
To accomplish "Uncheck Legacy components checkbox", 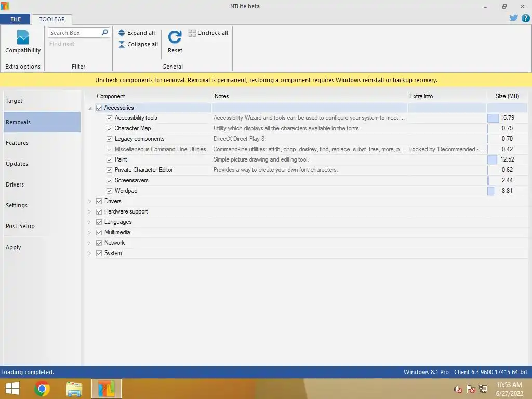I will click(x=109, y=139).
